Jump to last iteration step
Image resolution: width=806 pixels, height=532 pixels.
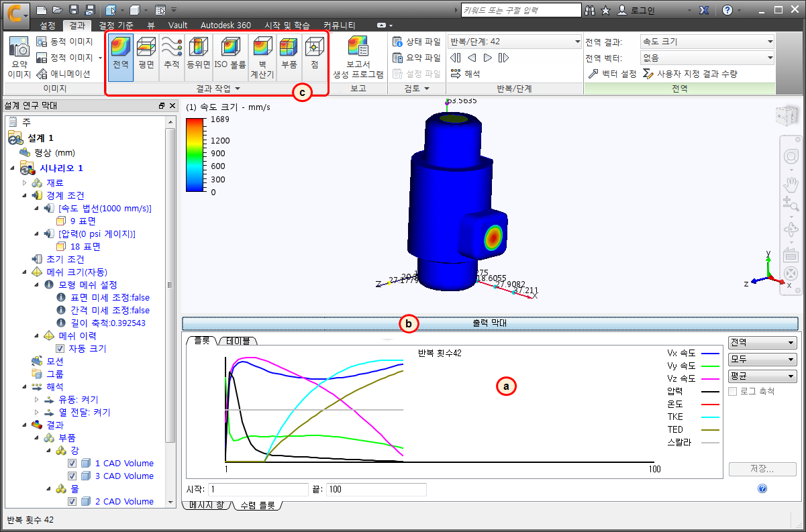point(504,58)
